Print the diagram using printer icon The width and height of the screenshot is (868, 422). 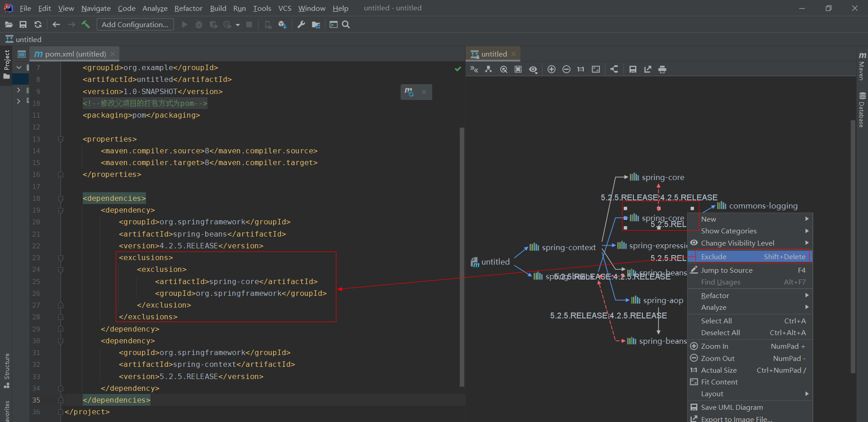(x=662, y=69)
